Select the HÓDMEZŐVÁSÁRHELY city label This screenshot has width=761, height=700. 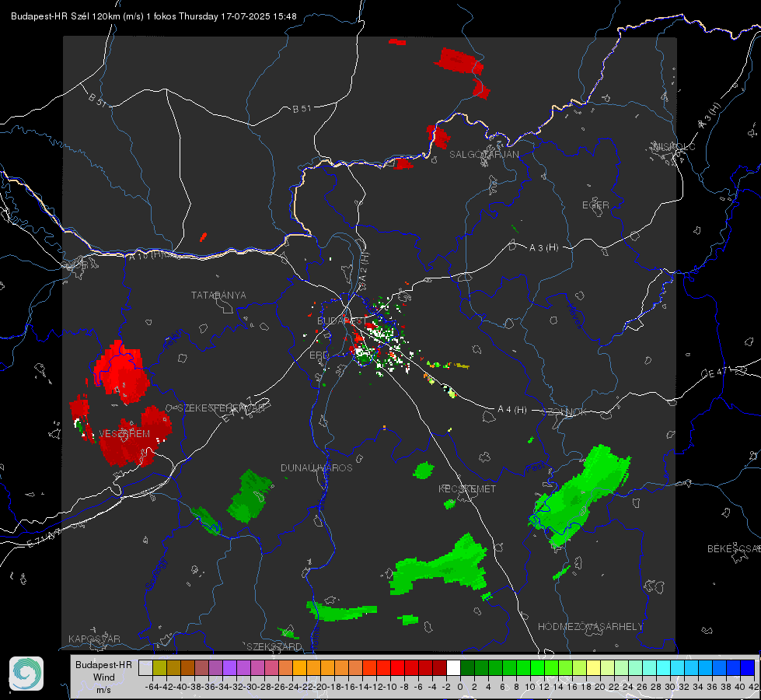click(x=590, y=627)
